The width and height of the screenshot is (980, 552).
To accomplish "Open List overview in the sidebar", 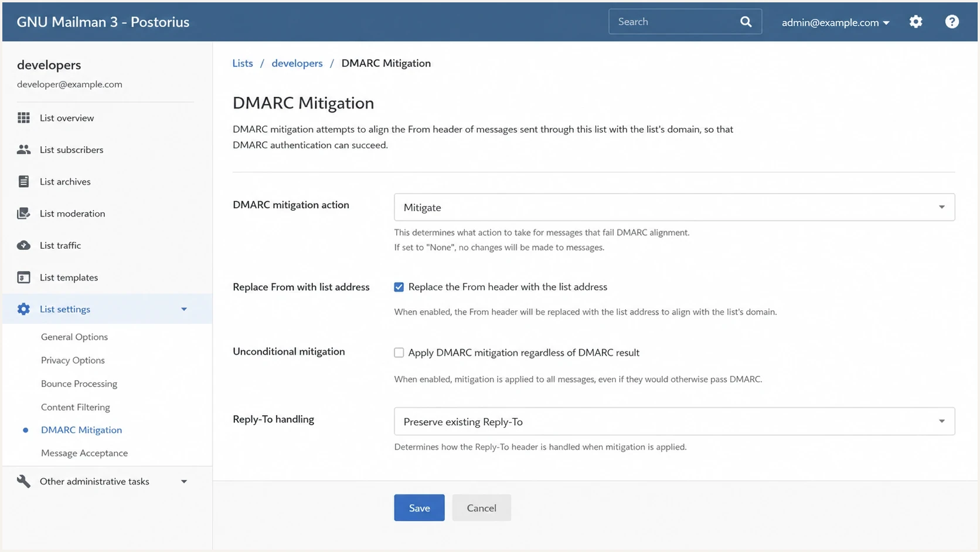I will point(67,118).
